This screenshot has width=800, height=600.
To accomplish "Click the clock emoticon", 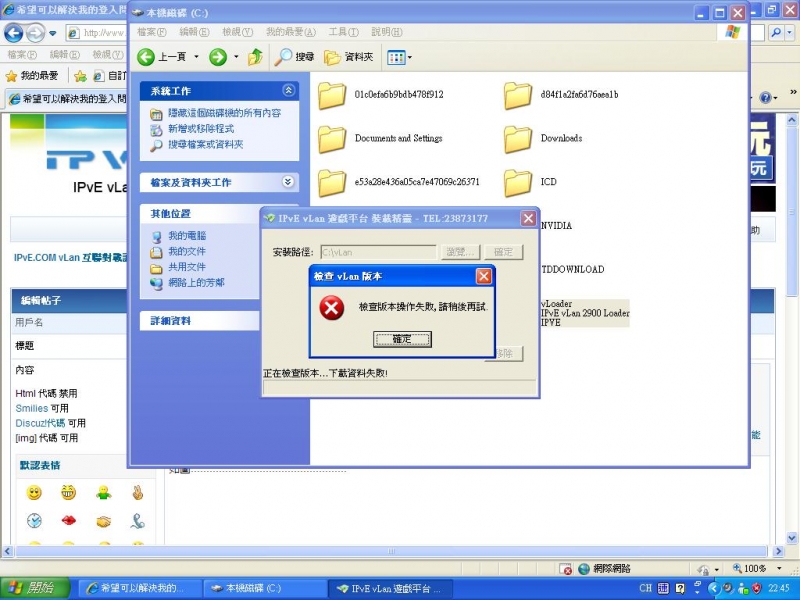I will coord(34,520).
